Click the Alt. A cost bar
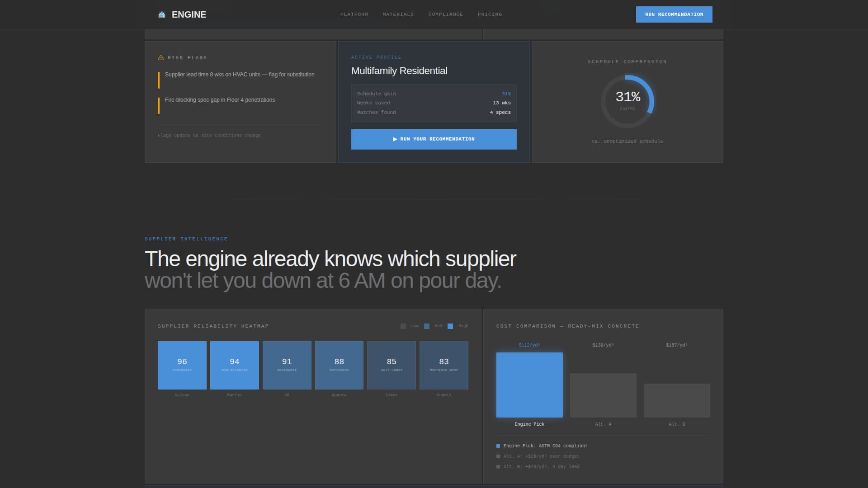 [603, 395]
